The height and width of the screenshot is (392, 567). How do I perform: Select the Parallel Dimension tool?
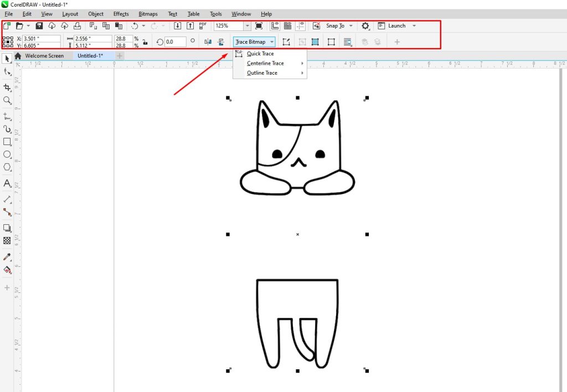click(x=7, y=199)
